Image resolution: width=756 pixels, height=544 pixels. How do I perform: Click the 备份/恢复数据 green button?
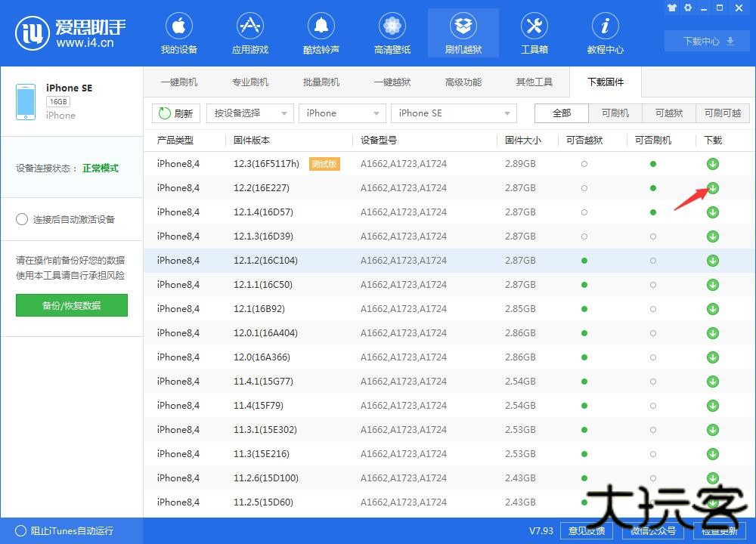71,305
